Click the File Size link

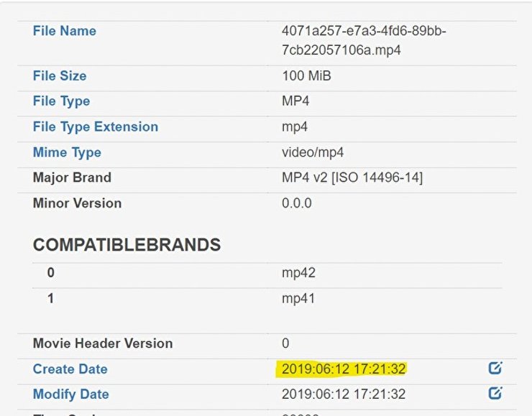58,75
